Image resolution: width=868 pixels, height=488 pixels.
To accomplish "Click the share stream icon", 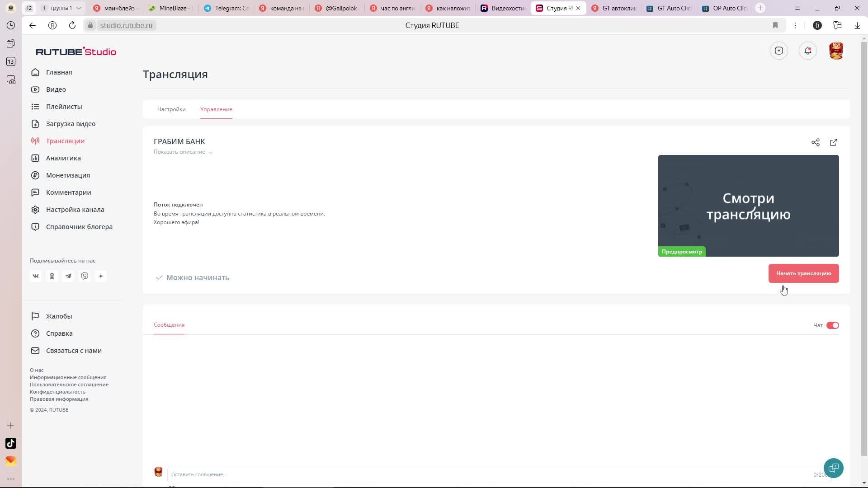I will 815,143.
